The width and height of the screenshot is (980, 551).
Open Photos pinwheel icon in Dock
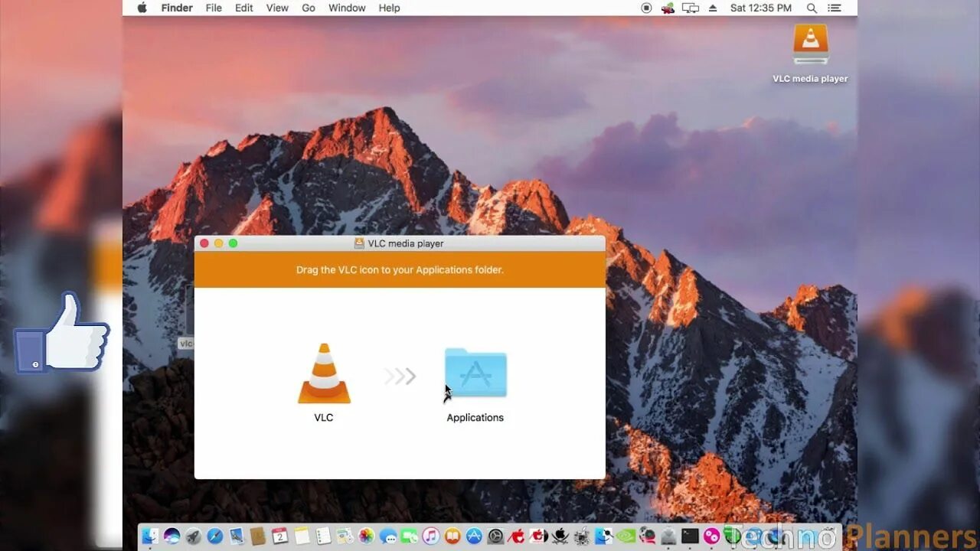point(366,536)
